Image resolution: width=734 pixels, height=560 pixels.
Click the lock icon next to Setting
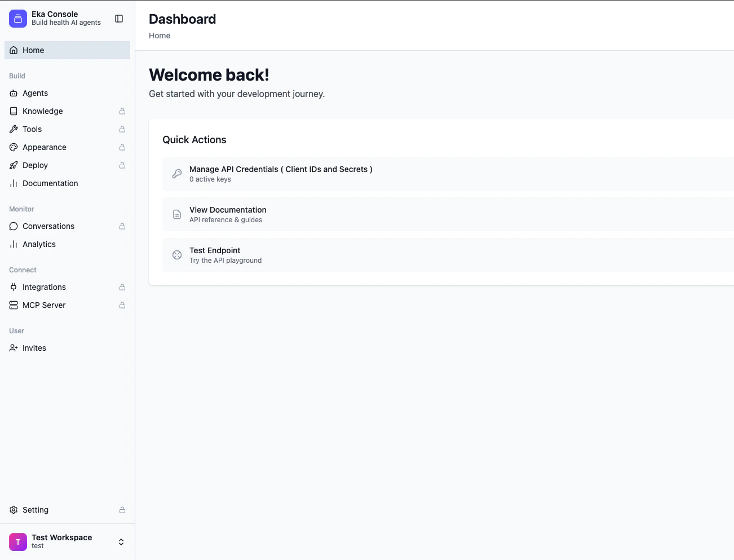point(122,510)
